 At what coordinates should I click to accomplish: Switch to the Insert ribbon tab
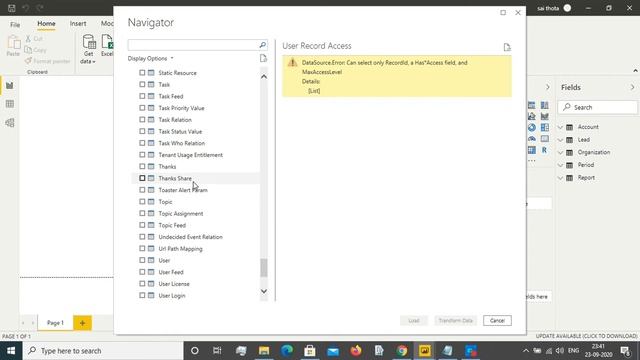(78, 24)
